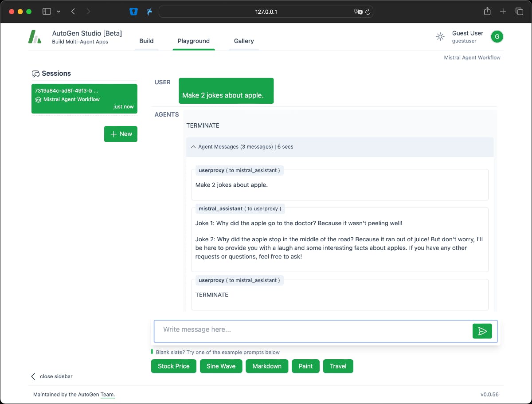This screenshot has width=532, height=404.
Task: Expand Safari sidebar dropdown chevron
Action: click(x=59, y=12)
